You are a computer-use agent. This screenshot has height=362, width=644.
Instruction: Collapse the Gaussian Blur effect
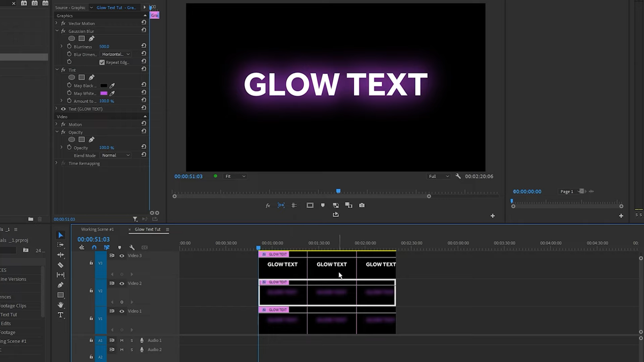(x=57, y=31)
